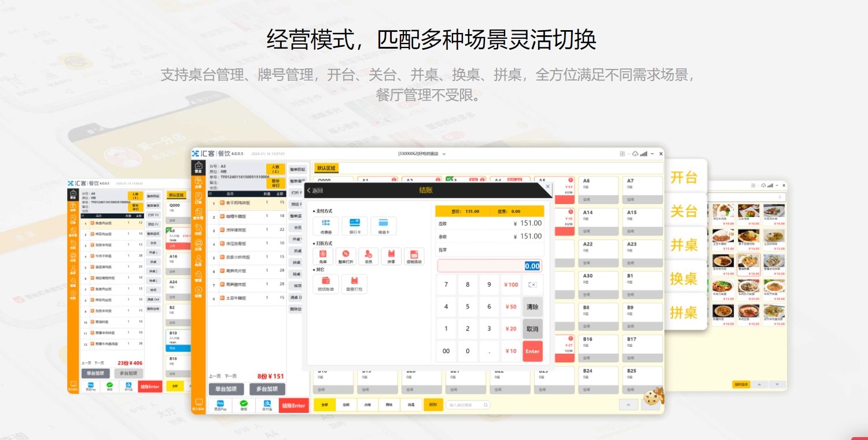Click the 开台 feature label
This screenshot has height=440, width=868.
tap(684, 178)
